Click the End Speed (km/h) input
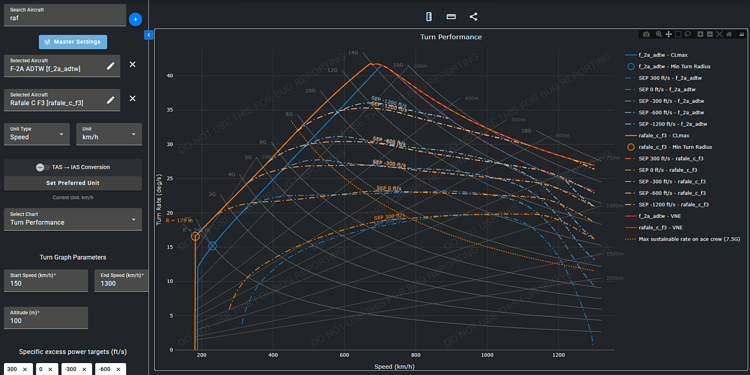Viewport: 750px width, 375px height. (x=121, y=280)
